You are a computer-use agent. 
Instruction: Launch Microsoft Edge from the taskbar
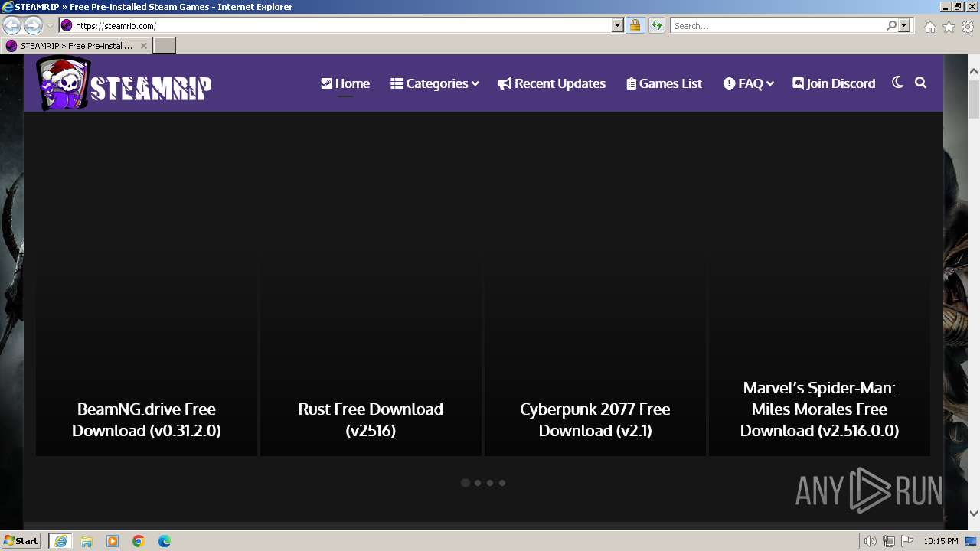pos(165,541)
